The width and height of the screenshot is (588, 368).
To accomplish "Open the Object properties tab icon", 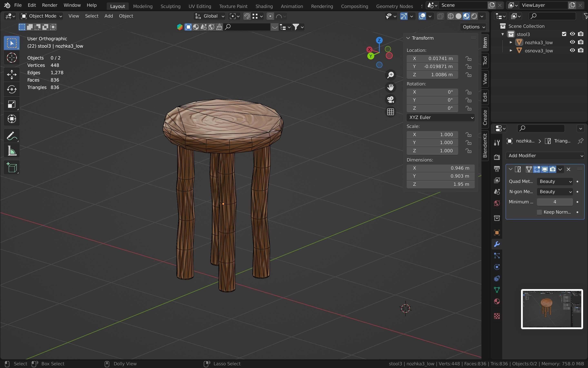I will 497,232.
